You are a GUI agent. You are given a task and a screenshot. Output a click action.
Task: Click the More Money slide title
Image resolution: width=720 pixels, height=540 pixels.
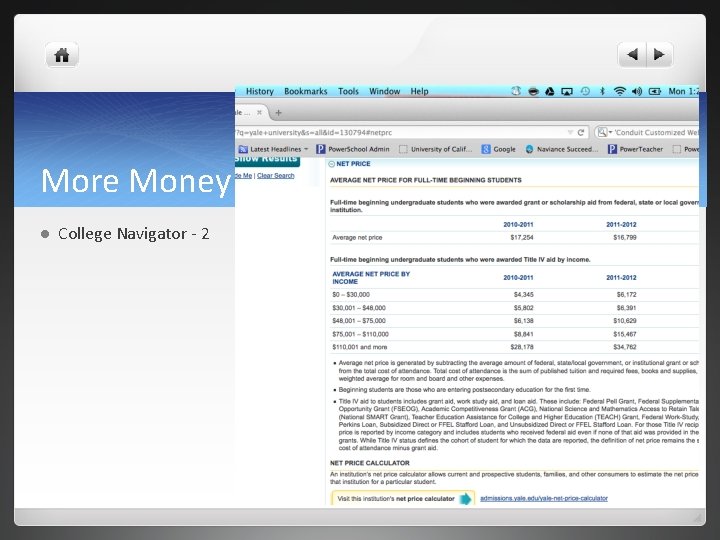point(135,180)
